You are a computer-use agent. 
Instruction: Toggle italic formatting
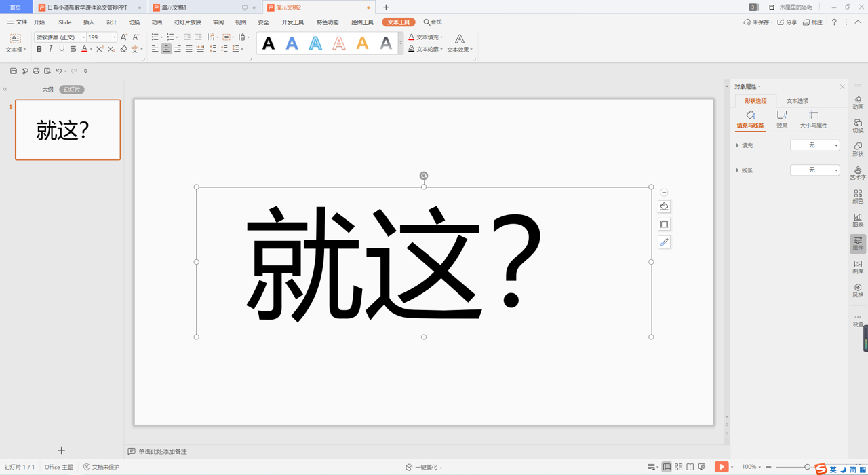point(50,49)
